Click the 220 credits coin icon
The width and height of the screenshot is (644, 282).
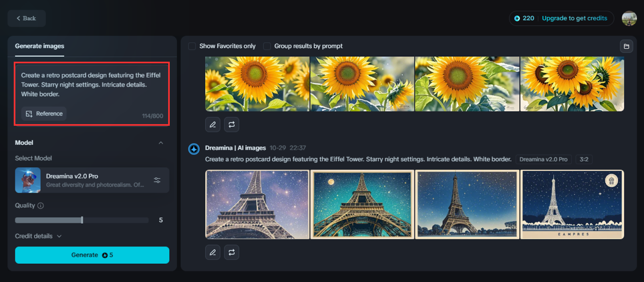[517, 18]
